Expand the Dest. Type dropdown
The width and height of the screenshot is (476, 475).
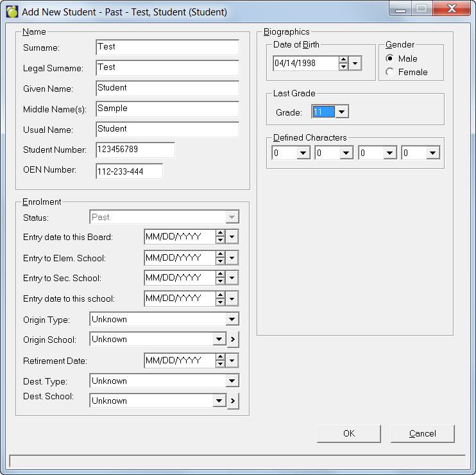pyautogui.click(x=232, y=381)
